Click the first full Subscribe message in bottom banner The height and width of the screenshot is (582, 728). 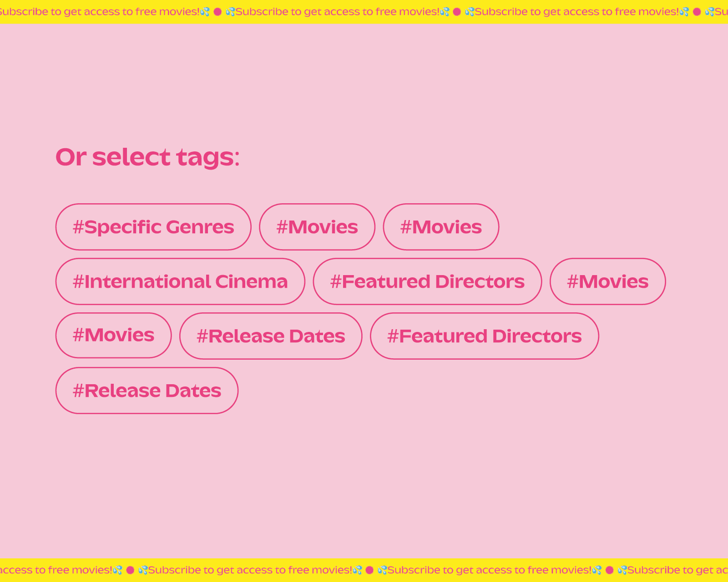[x=250, y=570]
